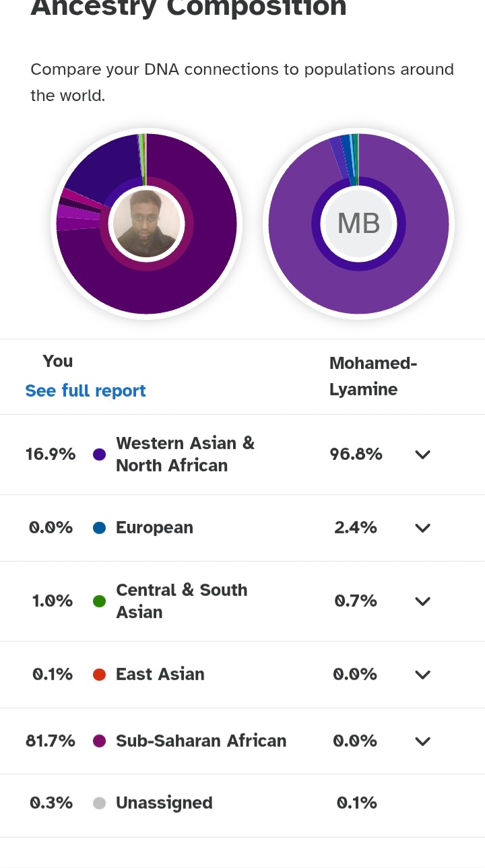Select the green Central & South Asian dot
485x868 pixels.
(100, 601)
